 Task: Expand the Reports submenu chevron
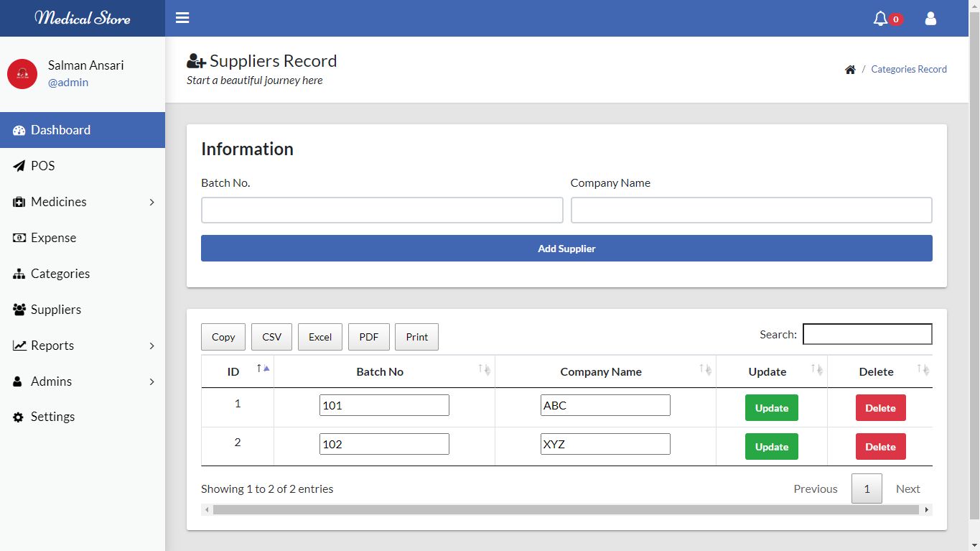point(151,346)
